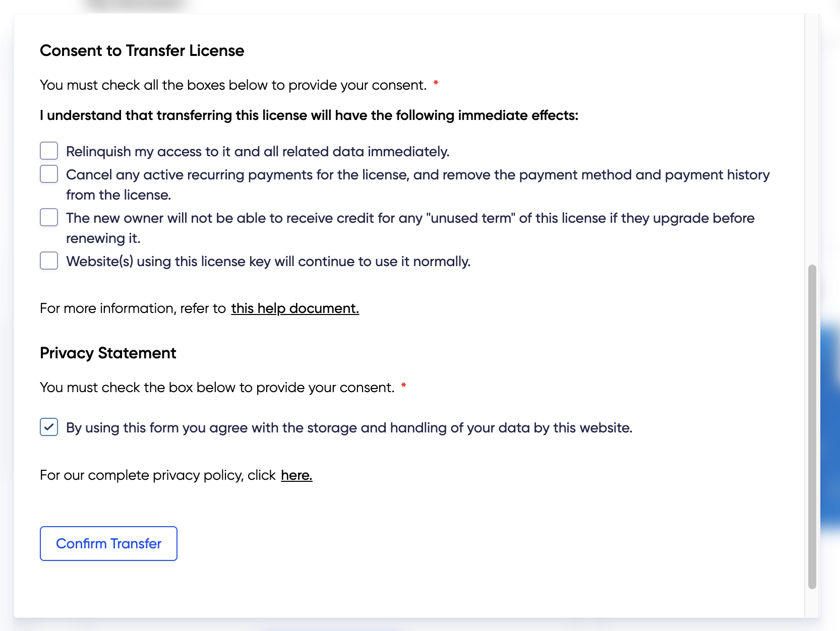
Task: Click the bold 'I understand that transferring' text
Action: coord(309,115)
